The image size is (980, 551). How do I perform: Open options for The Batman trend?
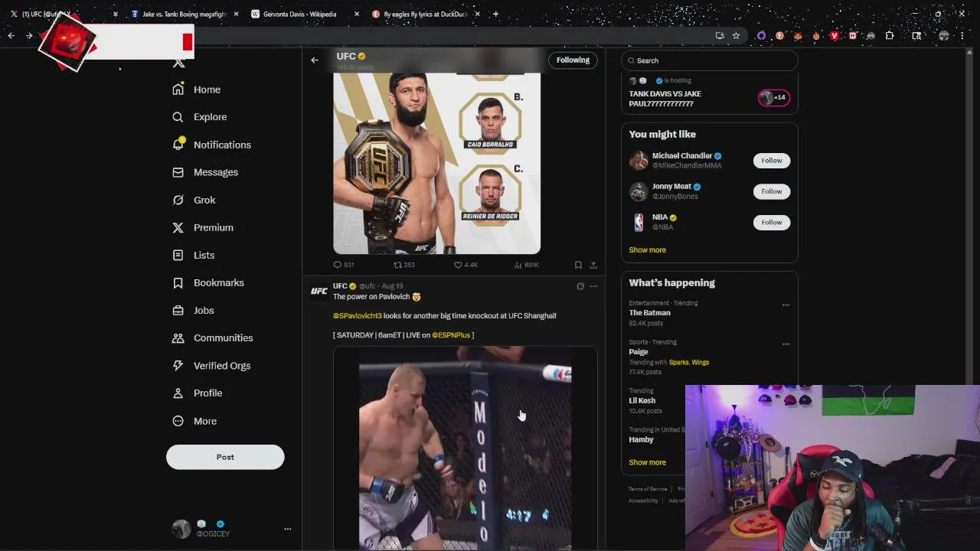[x=786, y=305]
